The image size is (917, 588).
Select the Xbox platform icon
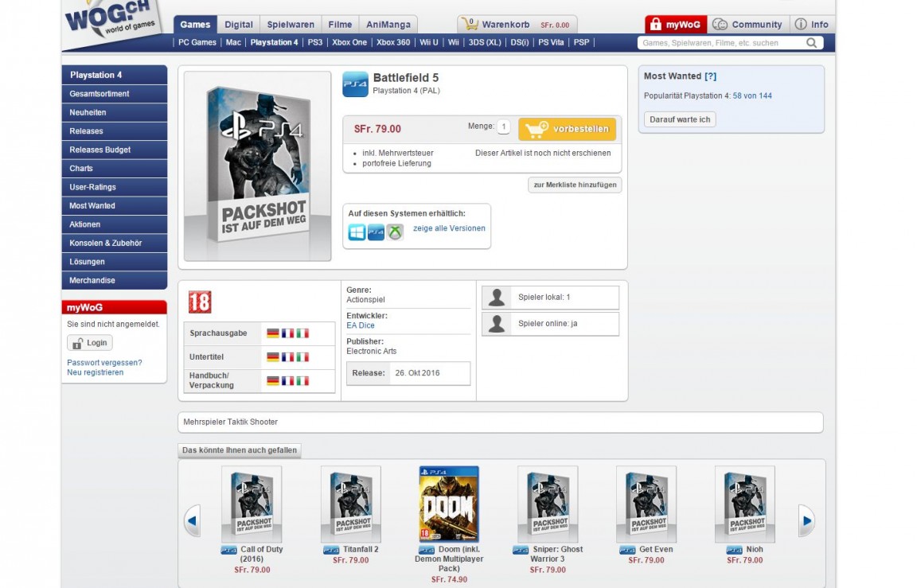(x=394, y=232)
